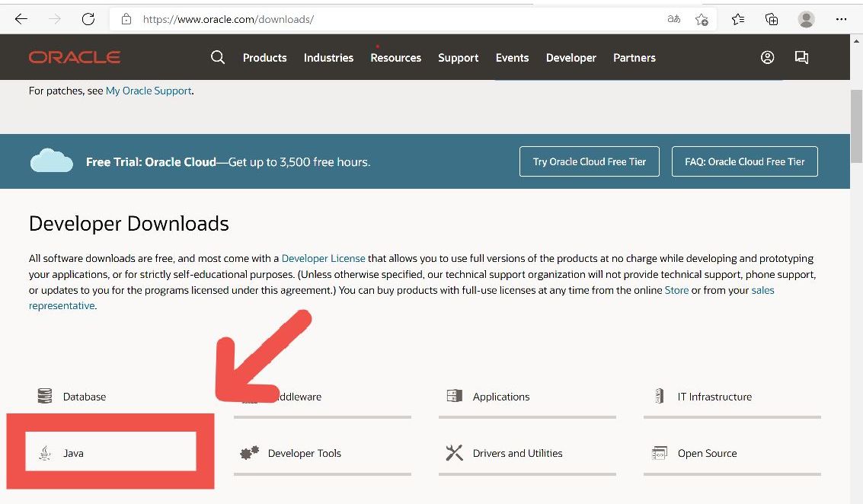Click FAQ: Oracle Cloud Free Tier button
This screenshot has height=504, width=863.
(x=745, y=161)
